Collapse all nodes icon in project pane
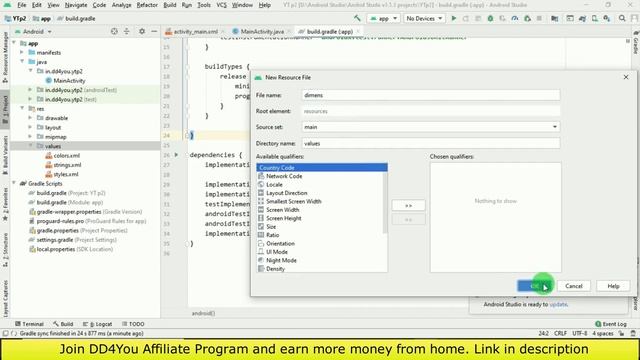Image resolution: width=640 pixels, height=360 pixels. tap(127, 31)
